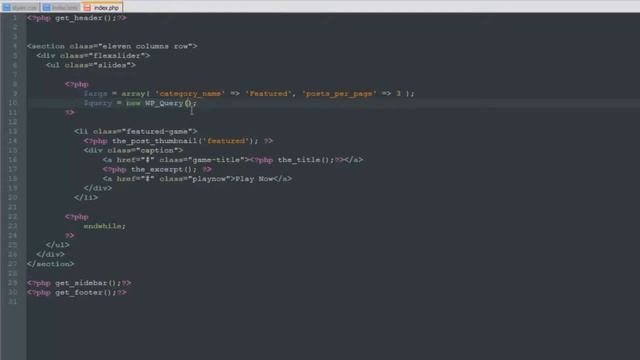The image size is (640, 360).
Task: Click the_title() call on line 16
Action: (306, 160)
